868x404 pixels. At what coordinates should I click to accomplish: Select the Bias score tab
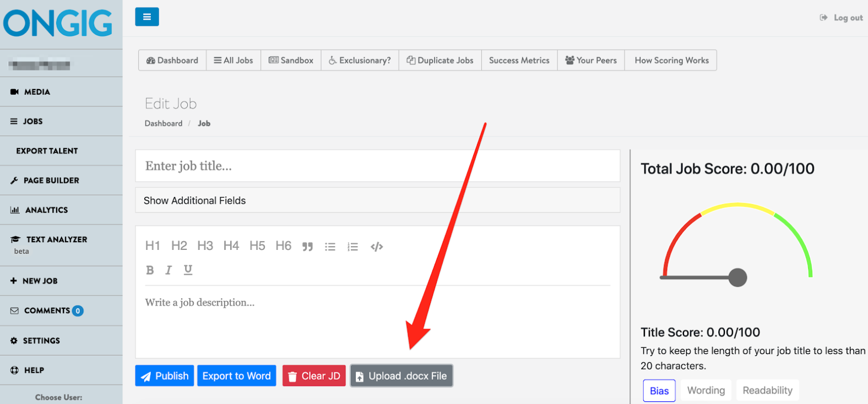pyautogui.click(x=659, y=391)
